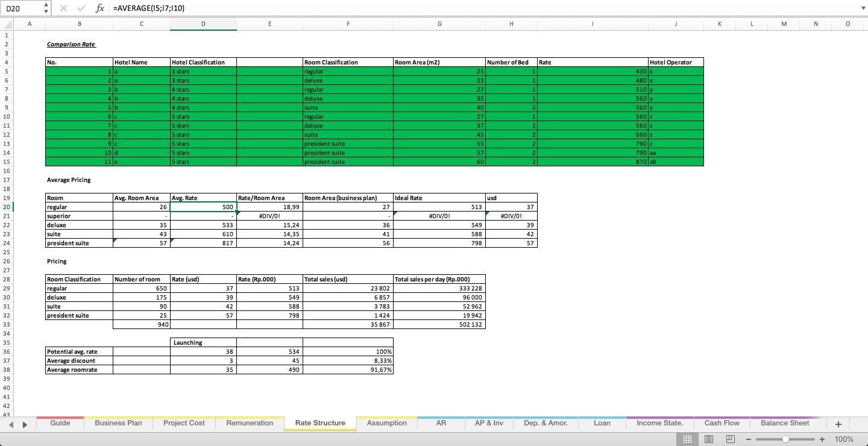Click the total value 502 132
The image size is (868, 446).
439,324
